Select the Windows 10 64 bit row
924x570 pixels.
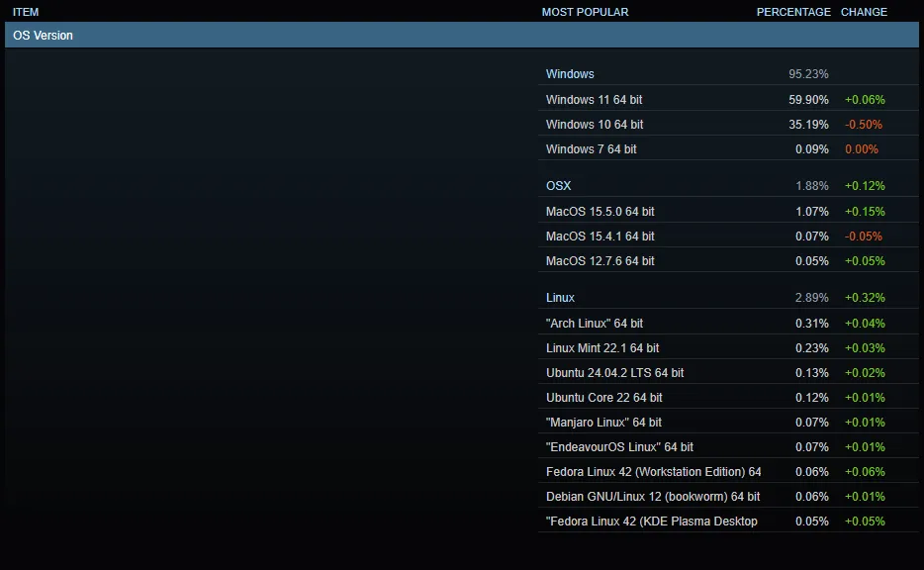click(x=728, y=124)
